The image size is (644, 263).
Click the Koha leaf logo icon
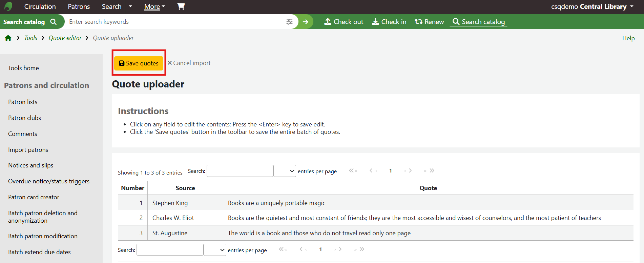point(8,6)
